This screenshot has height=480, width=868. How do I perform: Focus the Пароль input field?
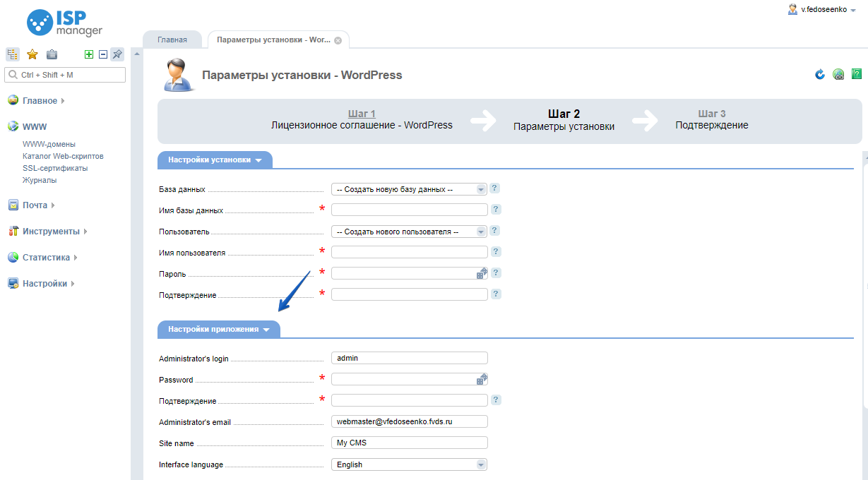pos(404,273)
